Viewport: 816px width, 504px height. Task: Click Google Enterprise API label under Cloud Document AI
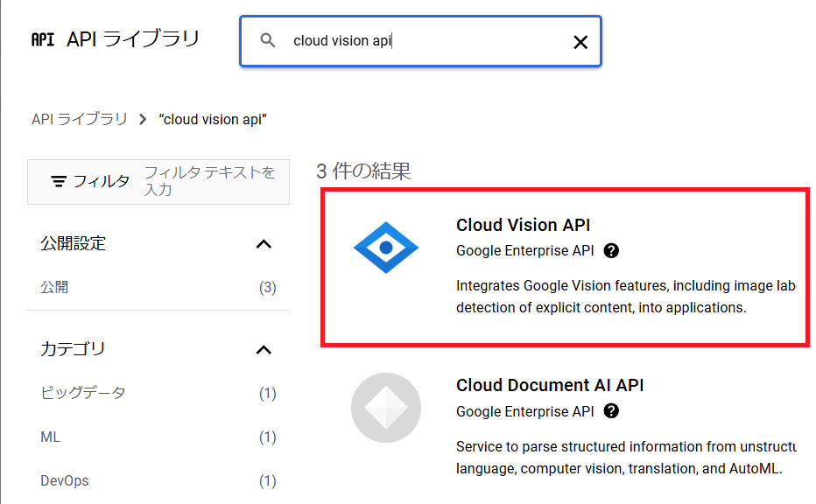pyautogui.click(x=525, y=411)
